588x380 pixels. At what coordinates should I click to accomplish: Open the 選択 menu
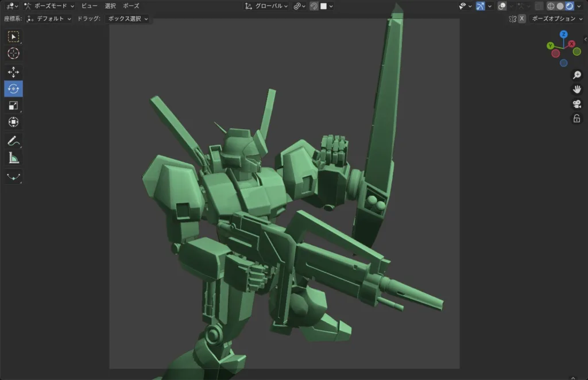[x=110, y=6]
